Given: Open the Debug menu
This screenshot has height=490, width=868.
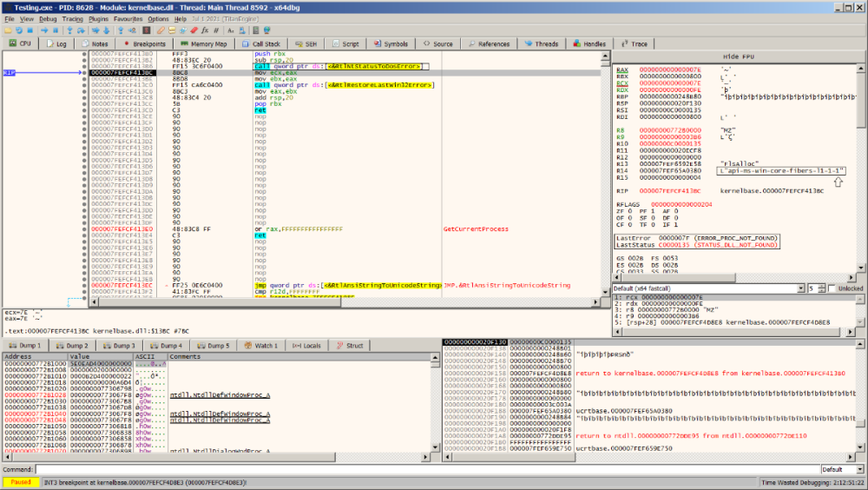Looking at the screenshot, I should (x=48, y=18).
